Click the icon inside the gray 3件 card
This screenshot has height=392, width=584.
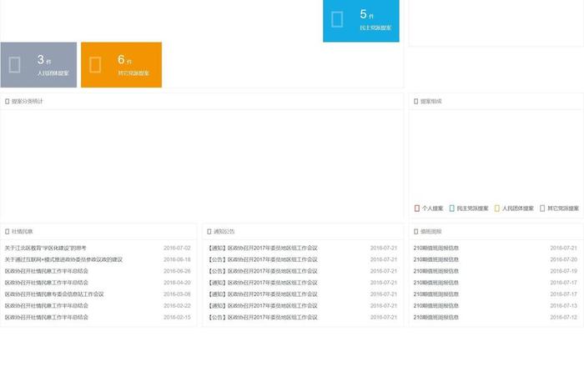click(14, 65)
